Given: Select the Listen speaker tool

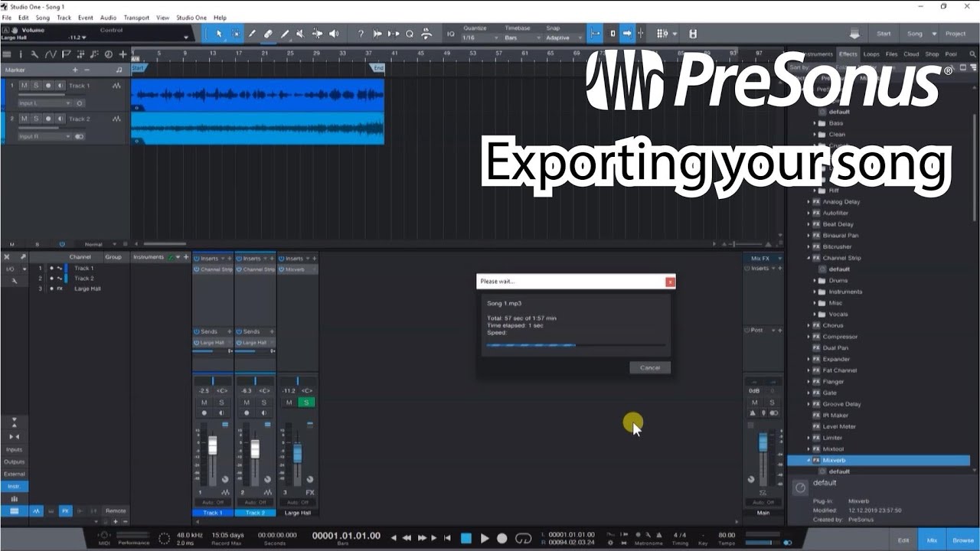Looking at the screenshot, I should click(334, 34).
